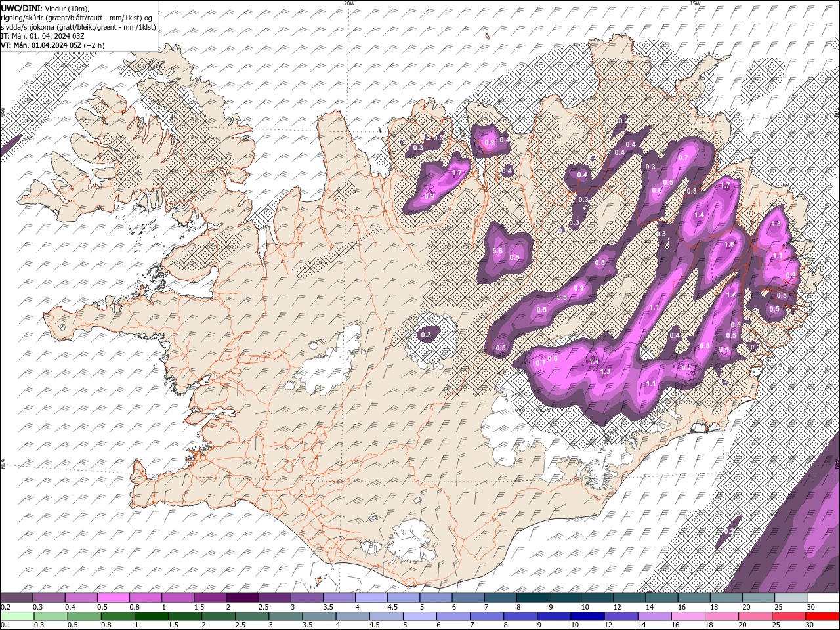
Task: Click the 20W longitude label
Action: pyautogui.click(x=349, y=3)
